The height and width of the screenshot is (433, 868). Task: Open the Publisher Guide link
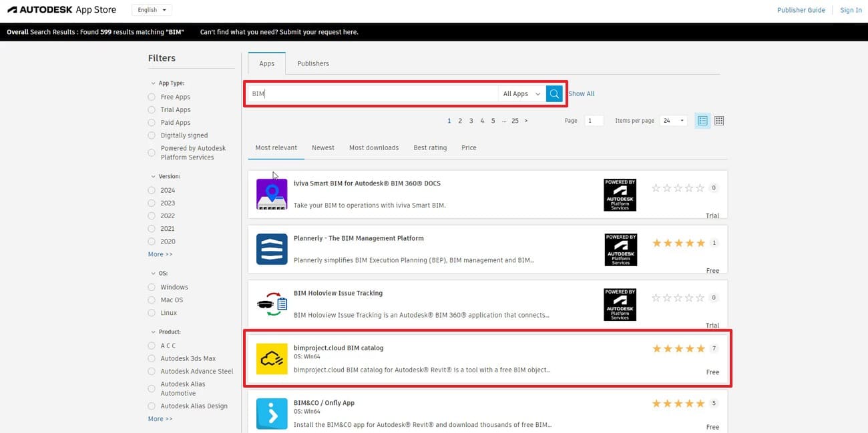(x=801, y=10)
